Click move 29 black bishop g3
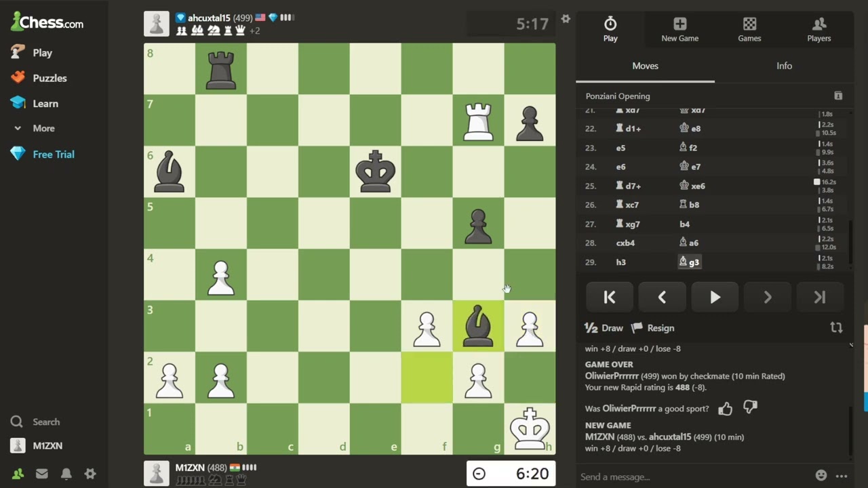Viewport: 868px width, 488px height. (689, 262)
